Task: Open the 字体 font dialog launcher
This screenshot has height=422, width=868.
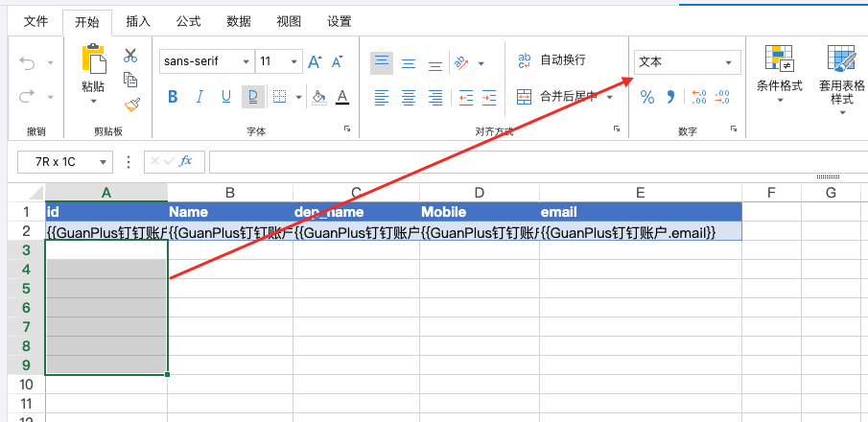Action: point(347,129)
